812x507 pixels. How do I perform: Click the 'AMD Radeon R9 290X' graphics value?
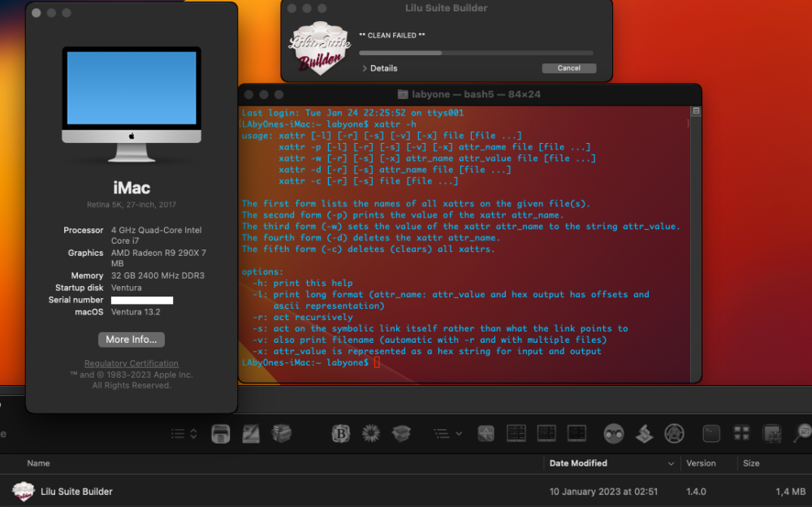click(x=158, y=258)
